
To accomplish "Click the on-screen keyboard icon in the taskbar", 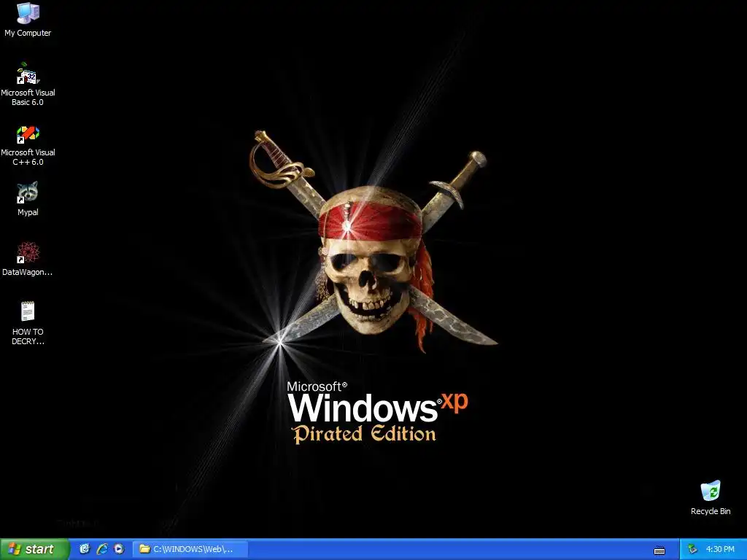I will pyautogui.click(x=659, y=551).
